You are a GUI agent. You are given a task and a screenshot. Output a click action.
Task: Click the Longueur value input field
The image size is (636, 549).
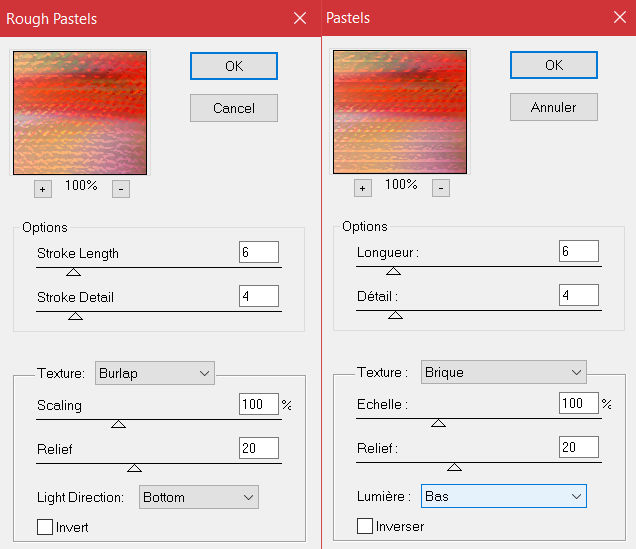578,252
